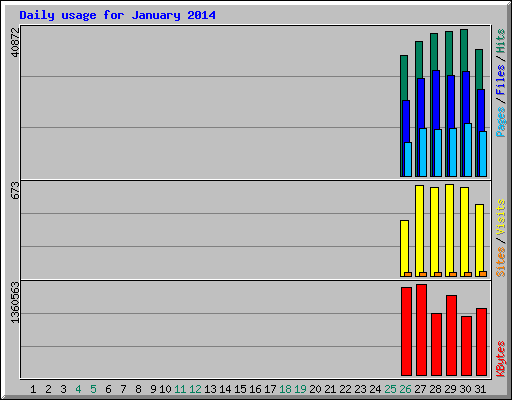512x400 pixels.
Task: Click the dark blue Files bar for day 31
Action: pos(481,110)
